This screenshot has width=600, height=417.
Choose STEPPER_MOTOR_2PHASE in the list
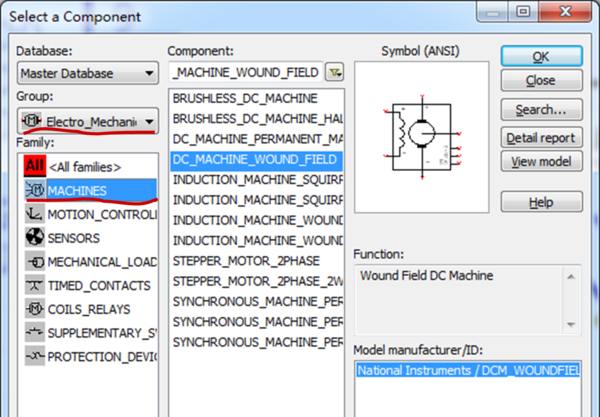tap(238, 261)
